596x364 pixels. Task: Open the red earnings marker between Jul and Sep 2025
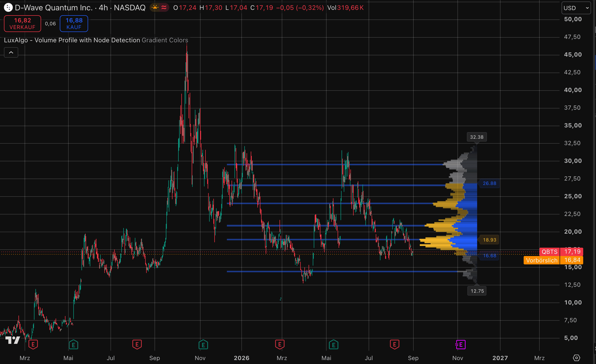[x=137, y=345]
